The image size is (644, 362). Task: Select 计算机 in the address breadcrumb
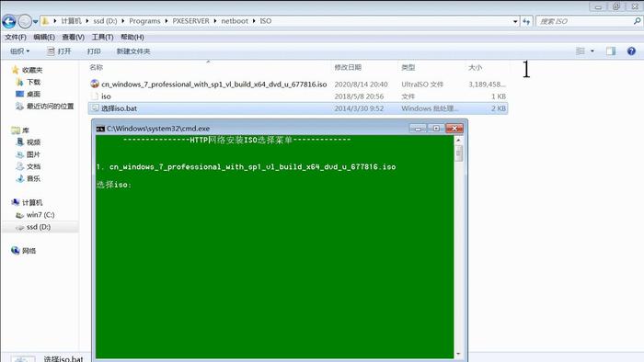71,21
